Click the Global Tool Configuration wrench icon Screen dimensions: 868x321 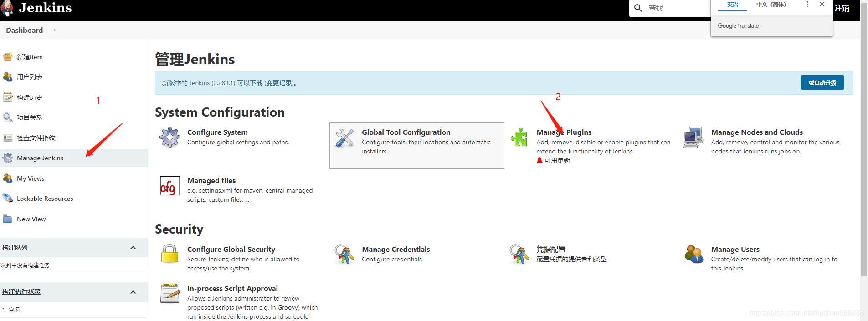tap(344, 138)
